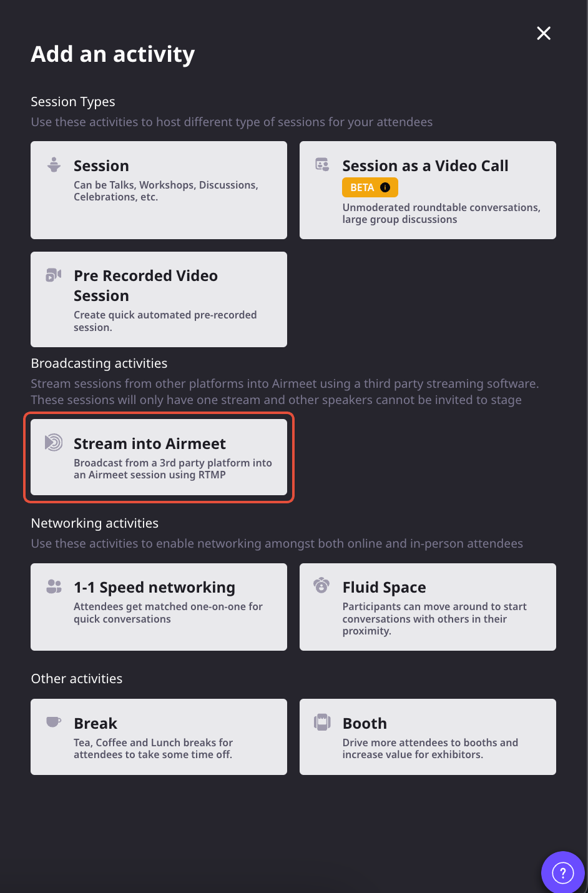The image size is (588, 893).
Task: Click the Booth icon
Action: pos(322,723)
